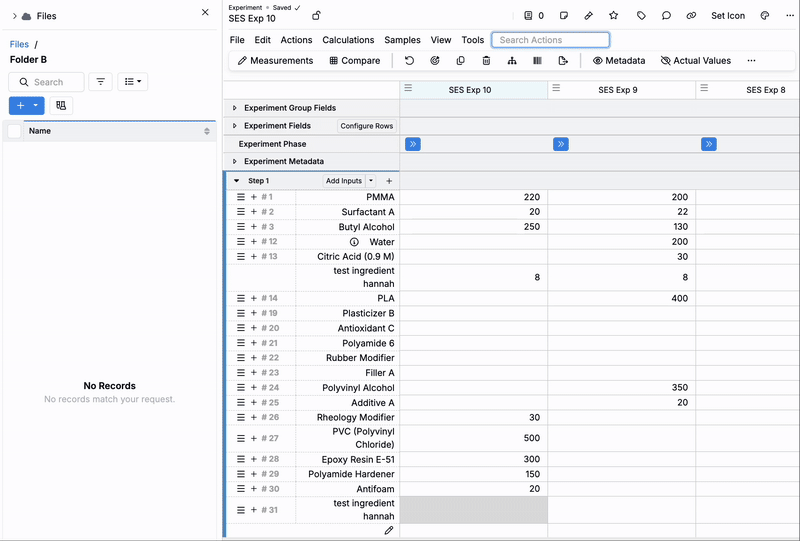
Task: Collapse the Step 1 section
Action: point(237,181)
